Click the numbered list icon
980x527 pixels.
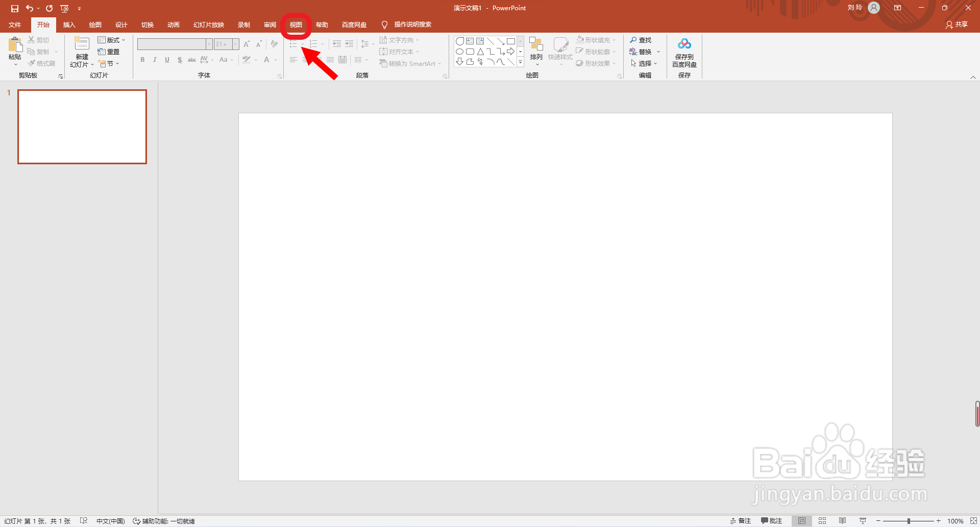(x=313, y=44)
